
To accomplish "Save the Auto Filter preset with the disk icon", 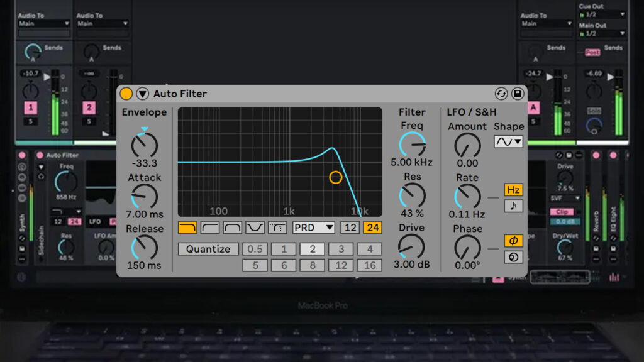I will click(x=518, y=94).
